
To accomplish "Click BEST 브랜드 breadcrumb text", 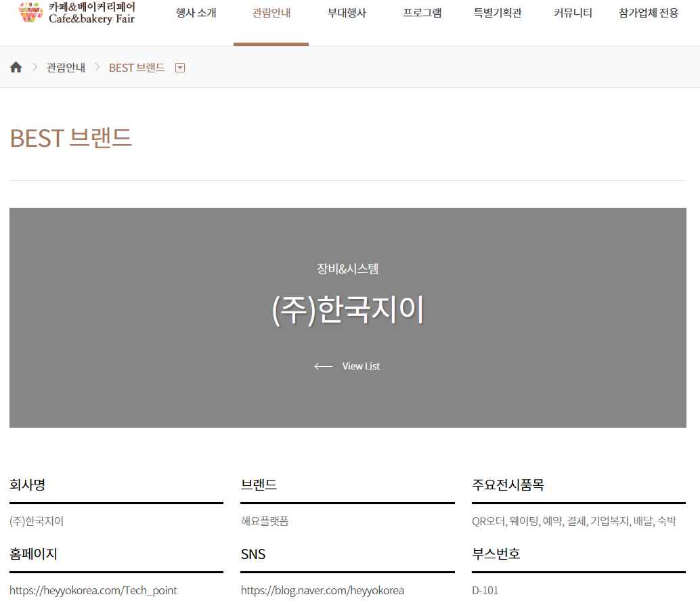I will click(x=137, y=68).
